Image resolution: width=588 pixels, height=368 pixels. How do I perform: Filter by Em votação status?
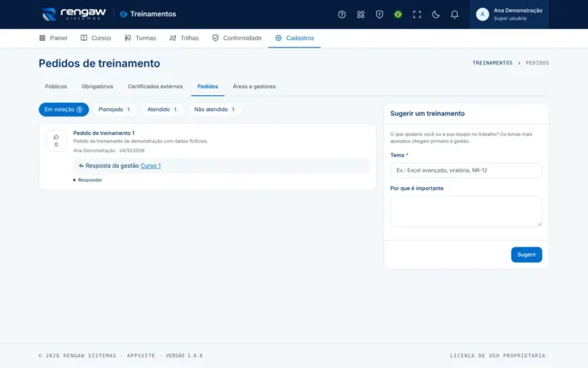point(64,110)
